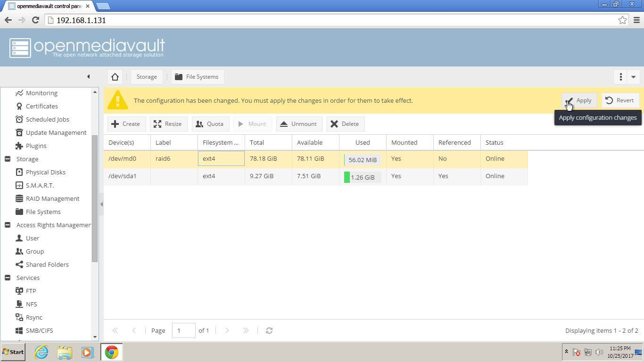The image size is (644, 362).
Task: Sort by Total column header
Action: click(x=269, y=142)
